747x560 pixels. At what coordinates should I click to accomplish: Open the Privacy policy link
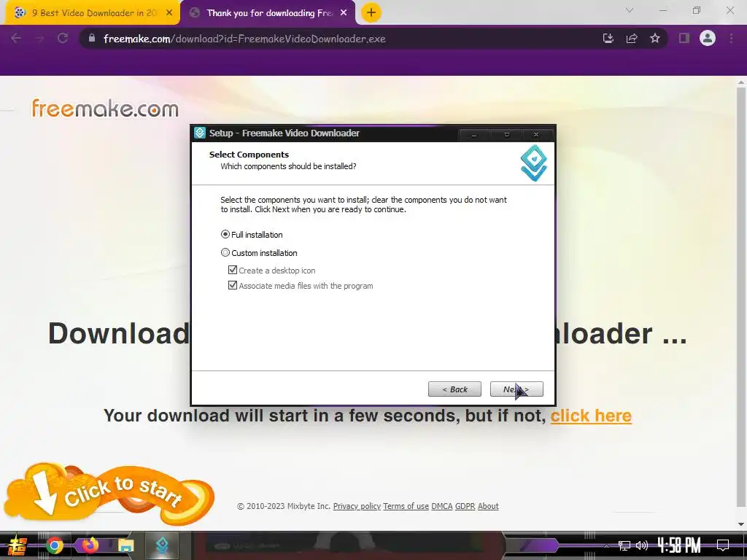pos(357,506)
